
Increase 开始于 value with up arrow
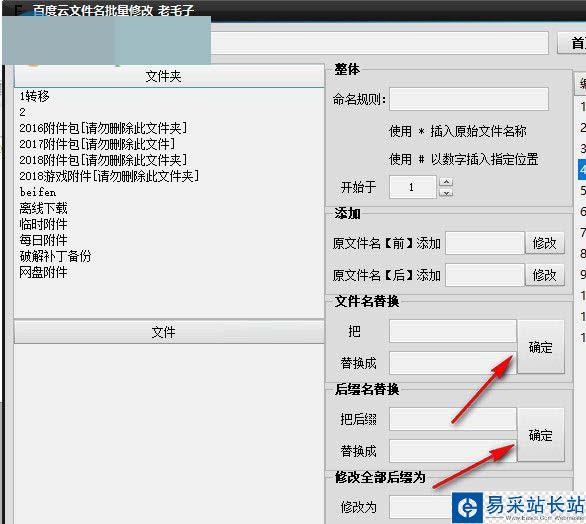446,182
